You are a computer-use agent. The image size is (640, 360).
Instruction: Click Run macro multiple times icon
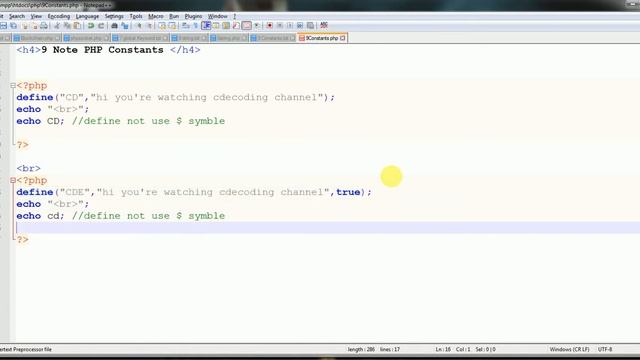300,26
